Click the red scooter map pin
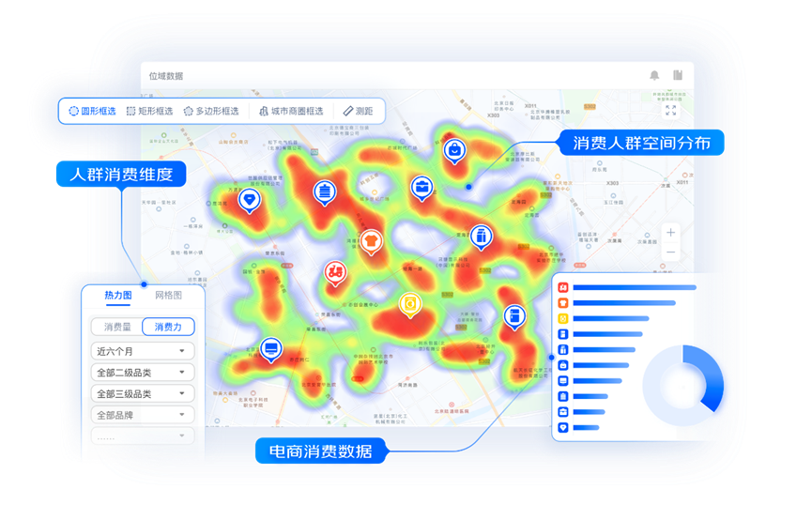 (x=335, y=272)
